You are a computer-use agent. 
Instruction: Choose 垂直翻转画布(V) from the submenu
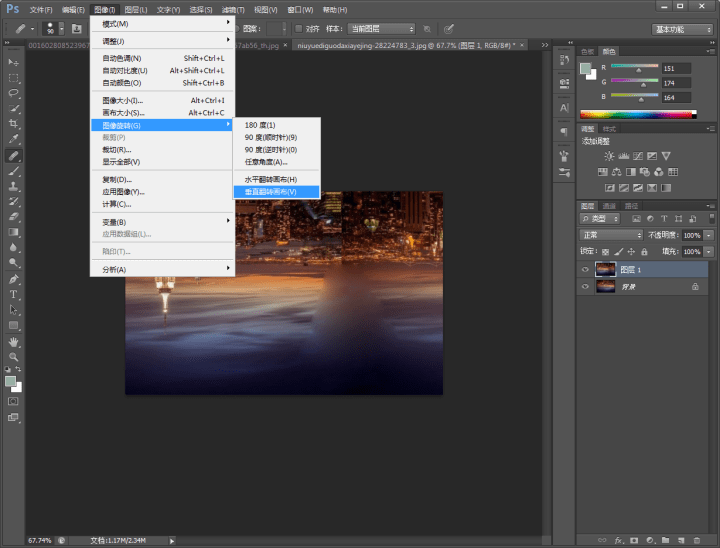(x=271, y=191)
